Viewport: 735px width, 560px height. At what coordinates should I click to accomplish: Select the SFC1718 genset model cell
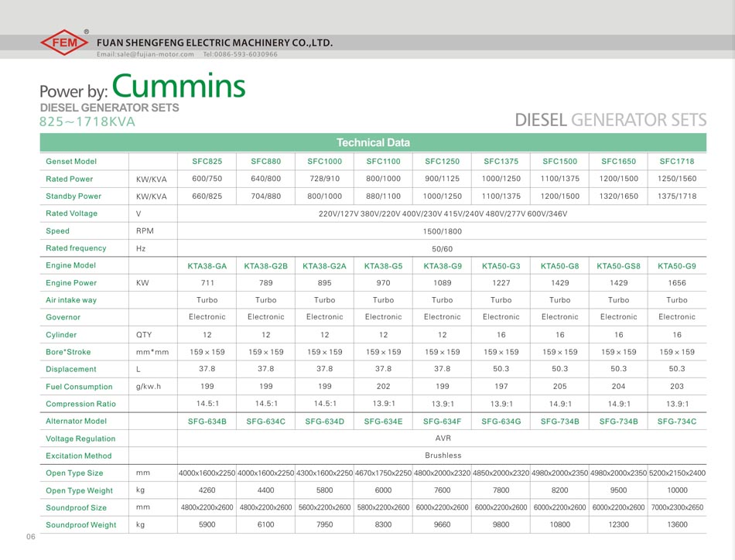coord(677,161)
